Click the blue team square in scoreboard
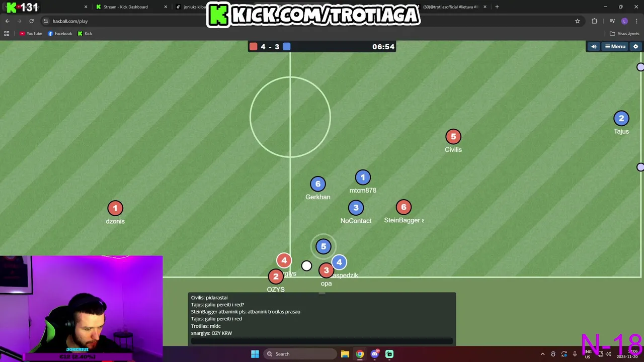The image size is (644, 362). point(286,47)
